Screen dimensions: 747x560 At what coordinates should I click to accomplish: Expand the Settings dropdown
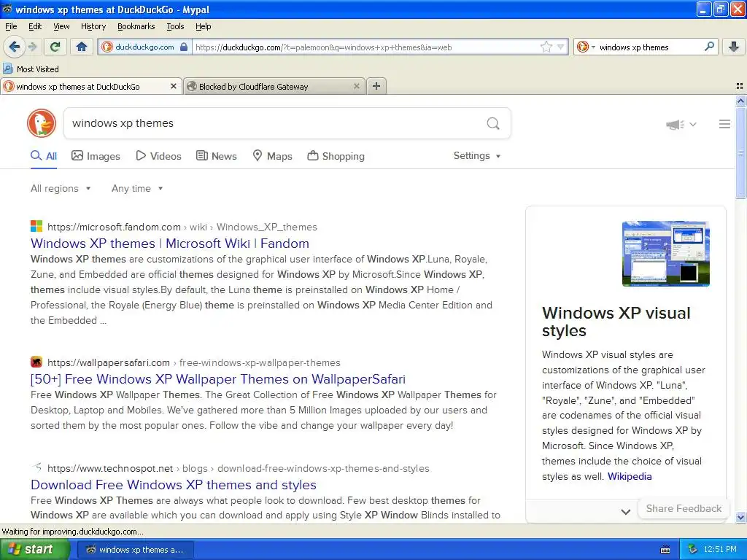click(x=477, y=156)
